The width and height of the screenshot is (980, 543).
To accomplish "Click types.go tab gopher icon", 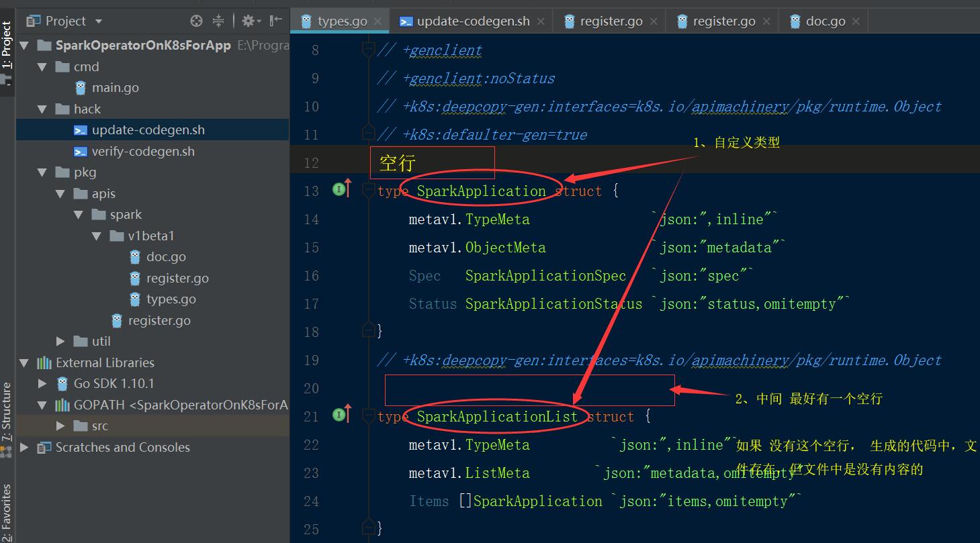I will click(306, 21).
